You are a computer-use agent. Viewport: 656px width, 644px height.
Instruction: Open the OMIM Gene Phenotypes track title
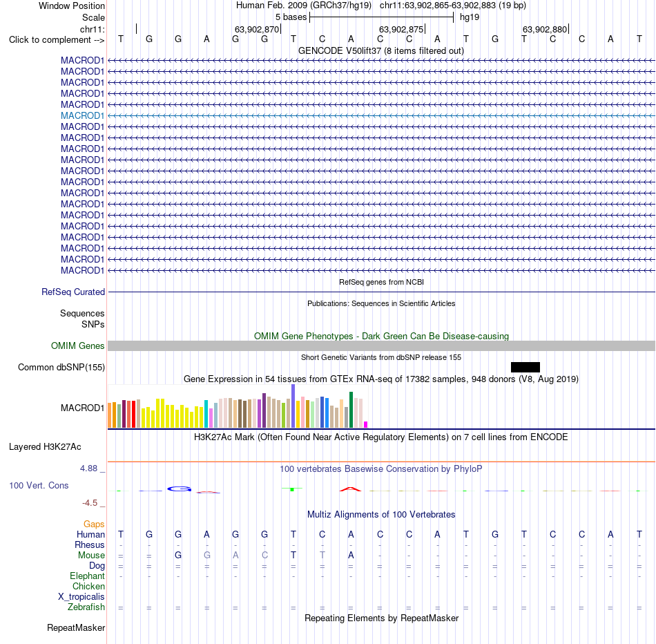(x=381, y=336)
